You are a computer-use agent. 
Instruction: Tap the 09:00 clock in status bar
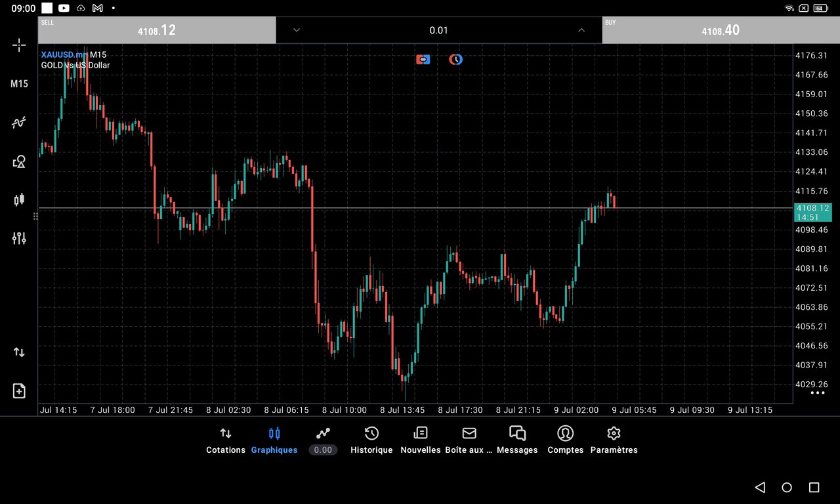(x=23, y=8)
